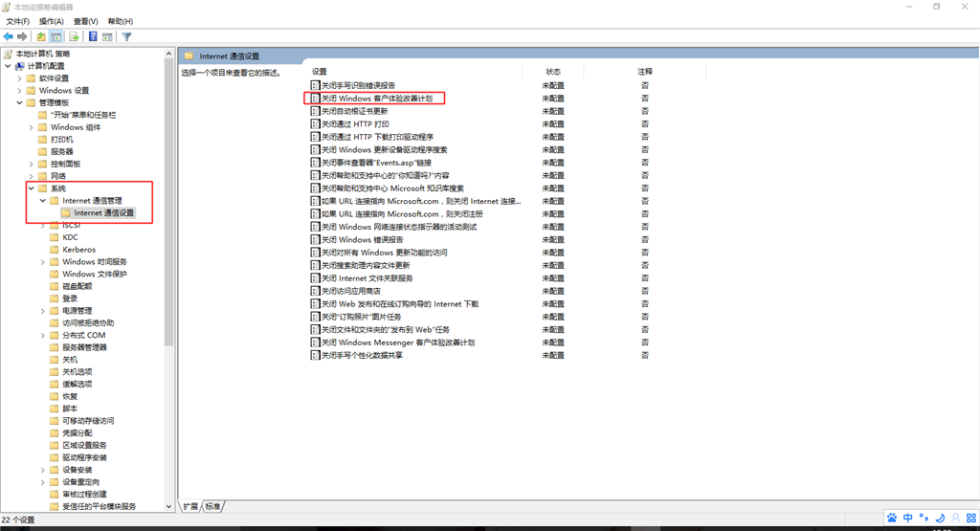Collapse the 系统 tree node
This screenshot has height=531, width=980.
pos(32,188)
